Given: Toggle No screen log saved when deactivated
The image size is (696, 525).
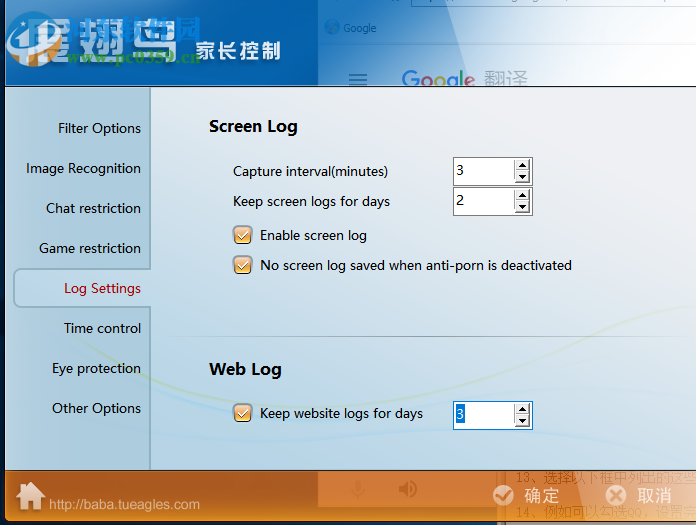Looking at the screenshot, I should 243,265.
